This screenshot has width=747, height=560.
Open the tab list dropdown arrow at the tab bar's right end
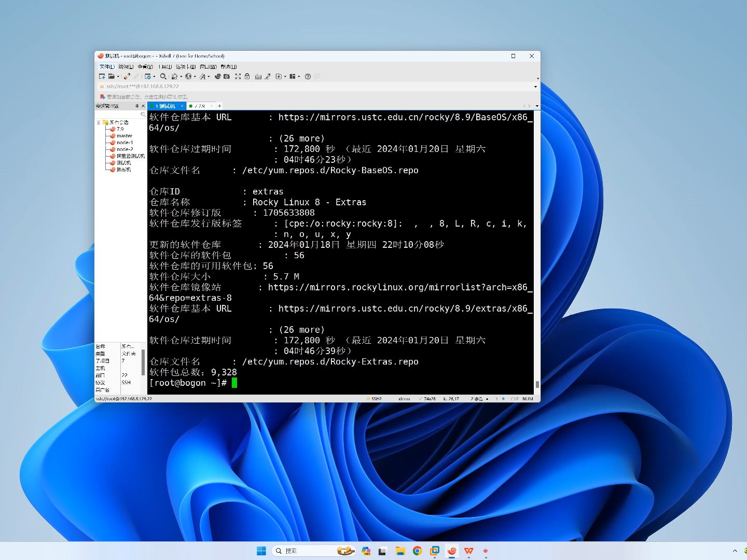[537, 106]
